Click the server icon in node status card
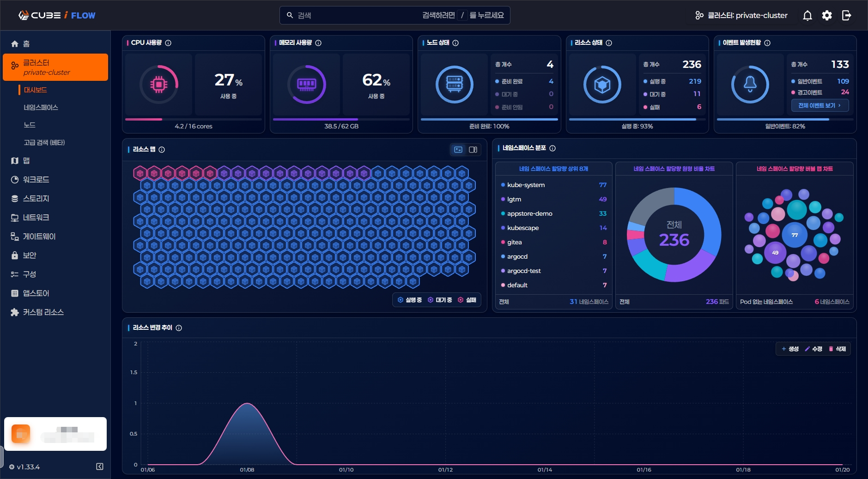 [454, 85]
